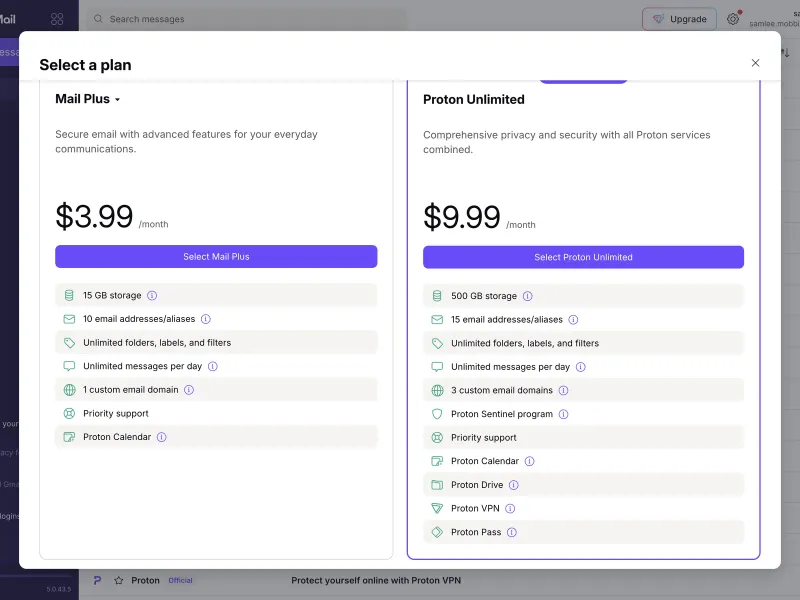Show info for Proton VPN
The width and height of the screenshot is (800, 600).
coord(510,509)
